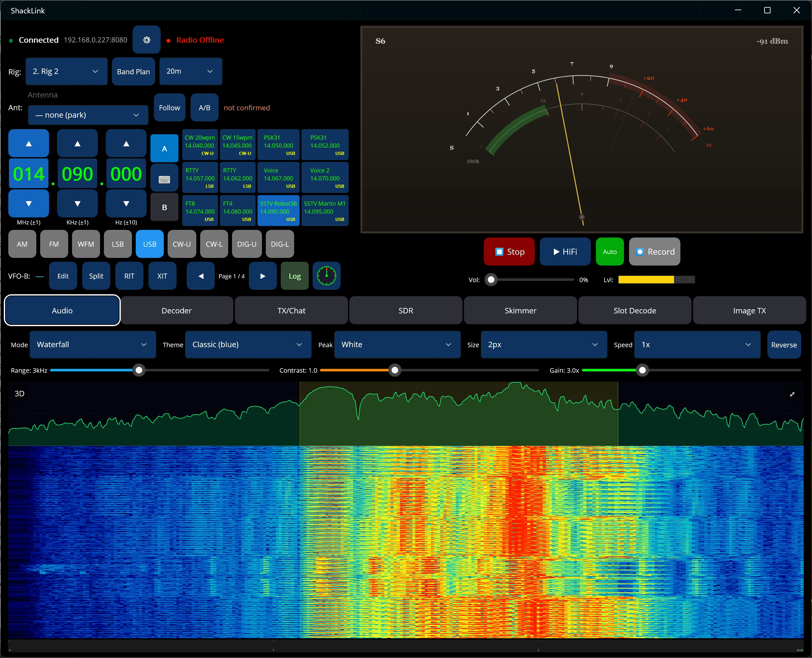This screenshot has height=658, width=812.
Task: Switch mode to LSB
Action: [x=118, y=244]
